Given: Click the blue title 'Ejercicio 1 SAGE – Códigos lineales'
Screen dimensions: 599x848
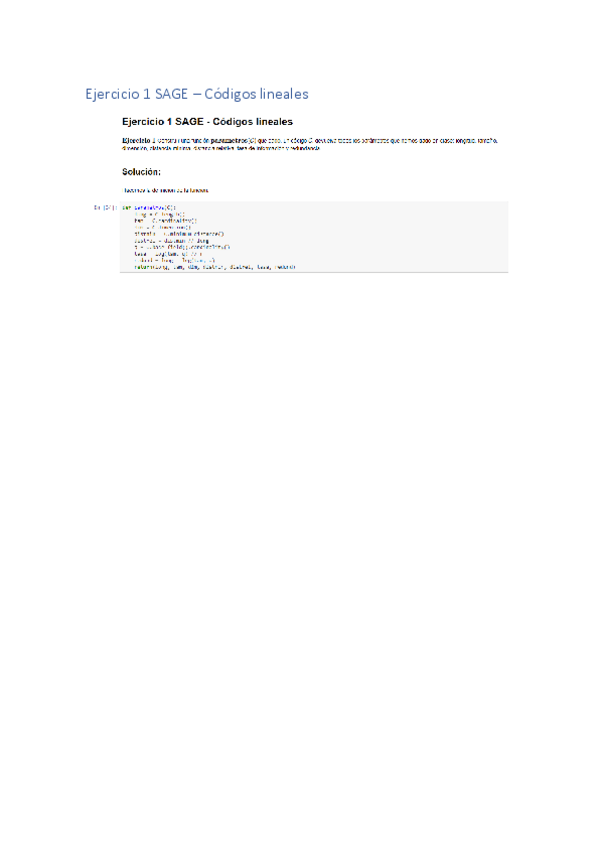Looking at the screenshot, I should 197,94.
